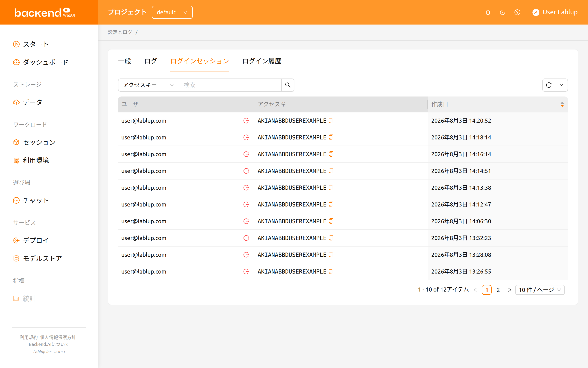588x368 pixels.
Task: Switch to the 一般 tab
Action: point(124,61)
